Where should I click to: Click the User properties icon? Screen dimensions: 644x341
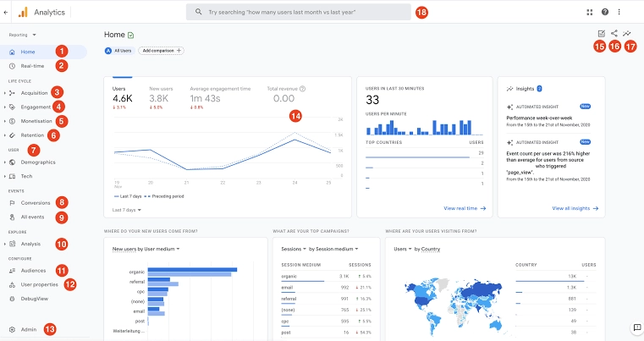point(13,284)
